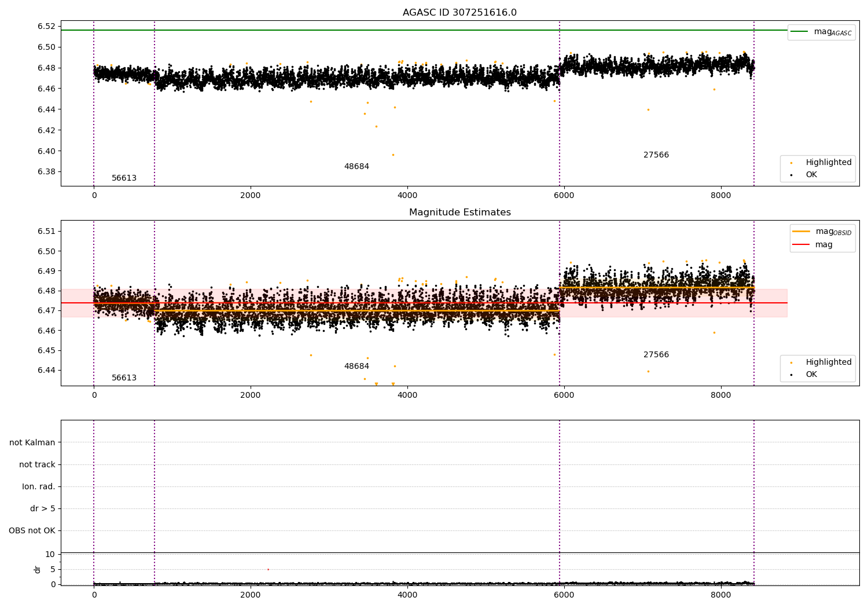Click the rotated "dr" axis label
Screen dimensions: 868x608
pyautogui.click(x=38, y=569)
